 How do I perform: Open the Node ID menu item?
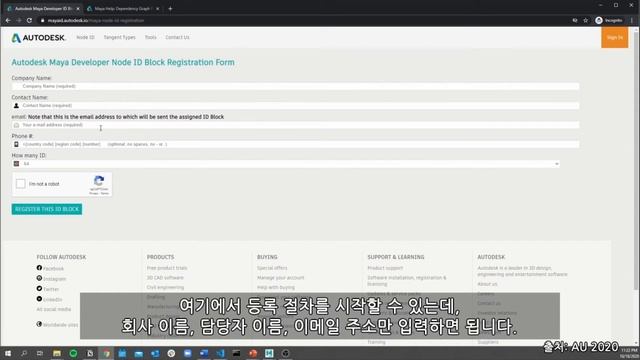coord(85,37)
